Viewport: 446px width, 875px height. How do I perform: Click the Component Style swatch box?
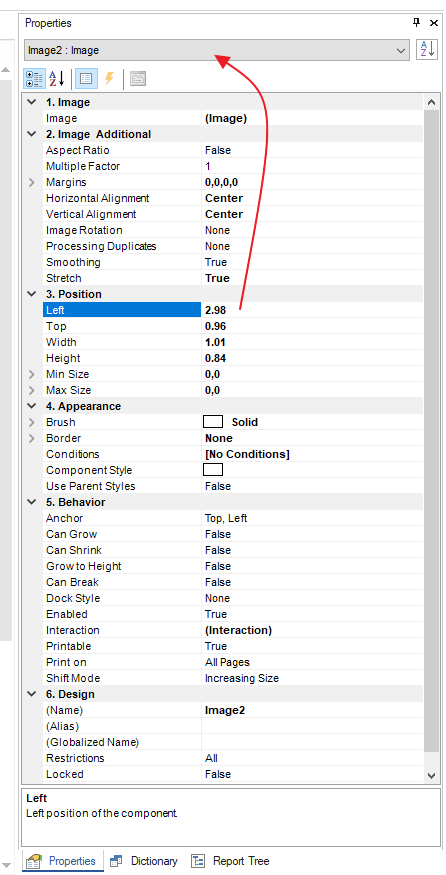tap(213, 470)
